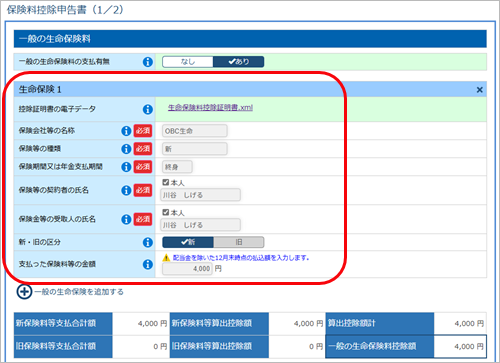Click 支払った保険料等の金額 field 4,000

click(x=187, y=269)
